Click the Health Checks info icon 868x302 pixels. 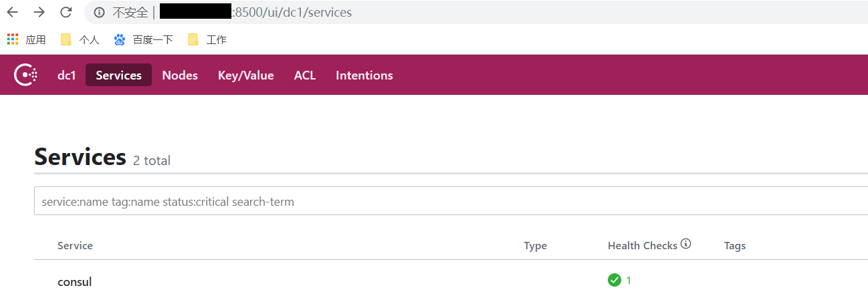686,245
